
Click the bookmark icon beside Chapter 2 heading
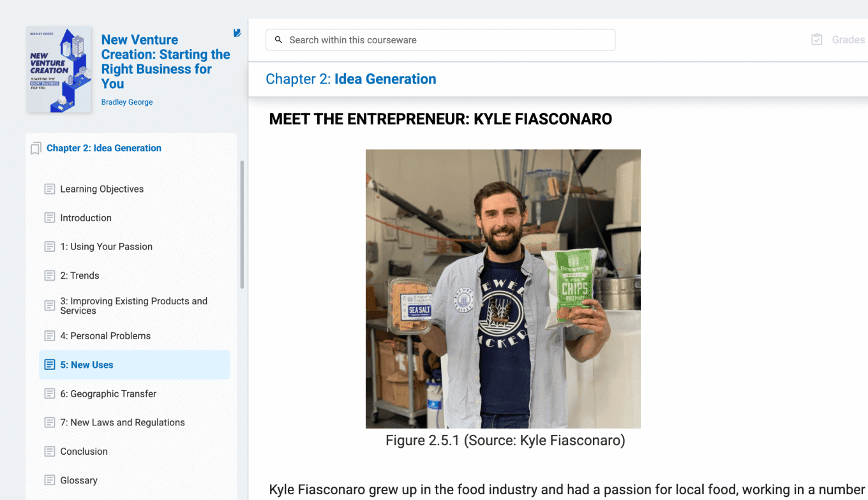(36, 148)
